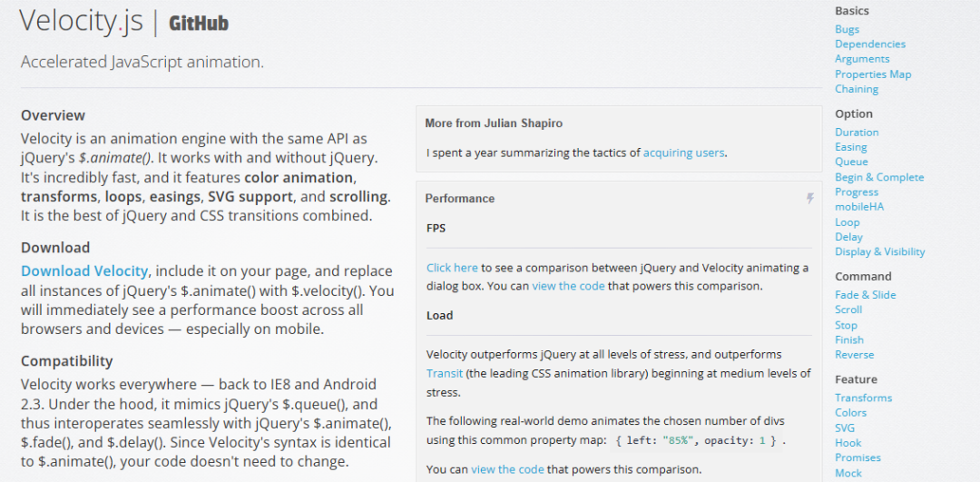Open Reverse command section

point(855,355)
